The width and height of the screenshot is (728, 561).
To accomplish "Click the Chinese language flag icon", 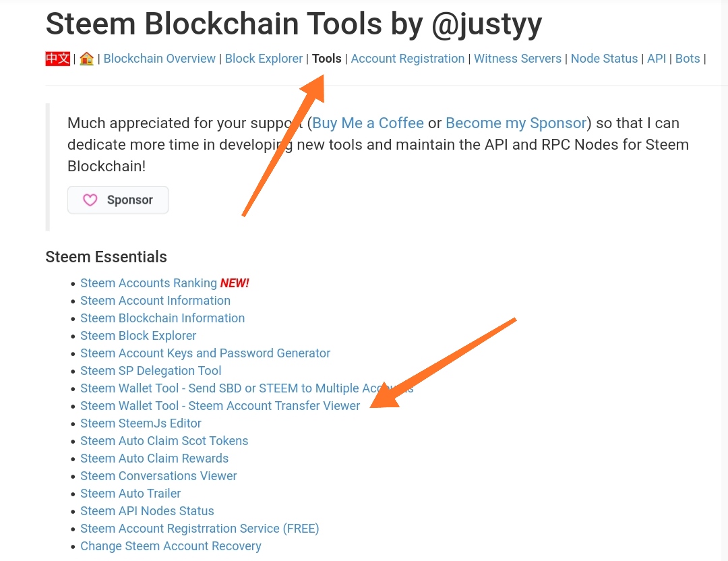I will [x=57, y=59].
